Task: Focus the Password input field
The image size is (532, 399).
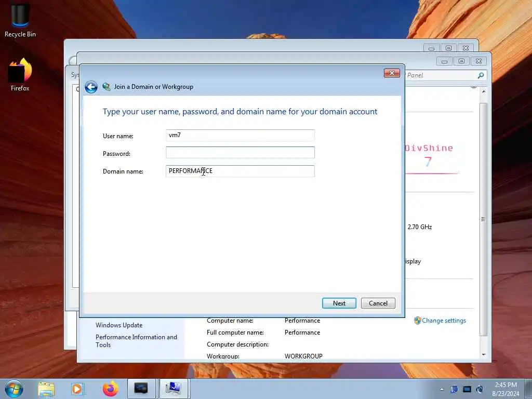Action: point(240,152)
